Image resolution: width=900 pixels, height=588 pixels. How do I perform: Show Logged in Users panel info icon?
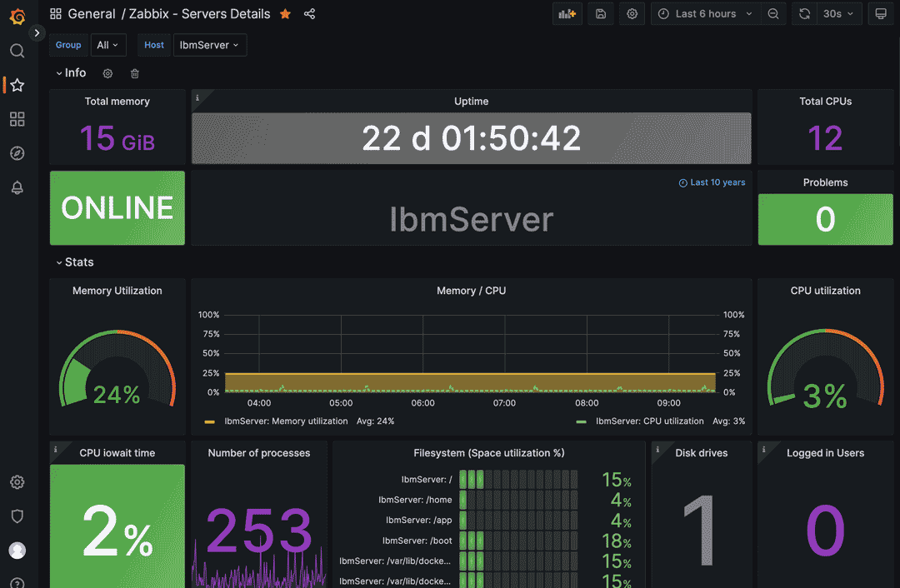[x=764, y=449]
